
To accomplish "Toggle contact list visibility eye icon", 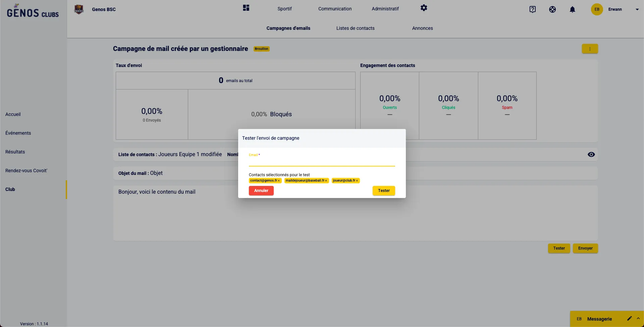I will point(591,154).
